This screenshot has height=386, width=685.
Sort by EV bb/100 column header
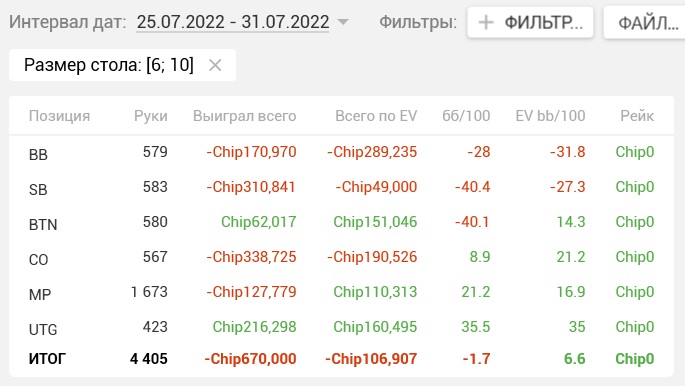tap(550, 116)
